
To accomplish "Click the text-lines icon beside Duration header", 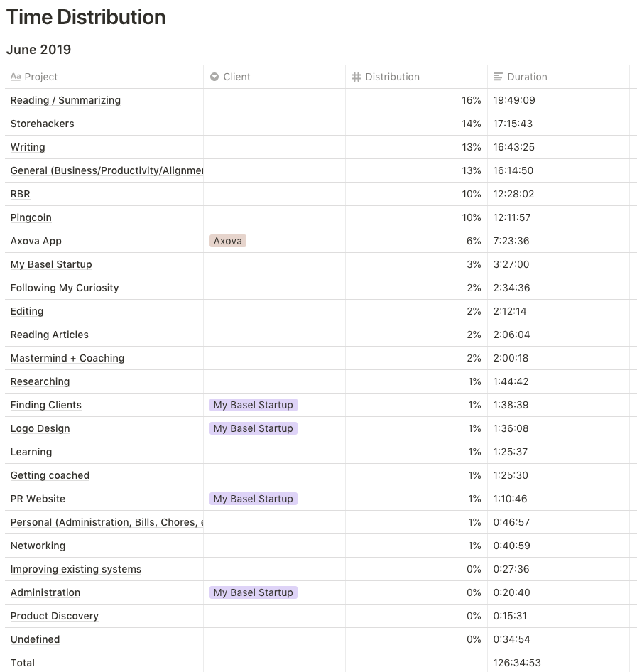I will 499,77.
